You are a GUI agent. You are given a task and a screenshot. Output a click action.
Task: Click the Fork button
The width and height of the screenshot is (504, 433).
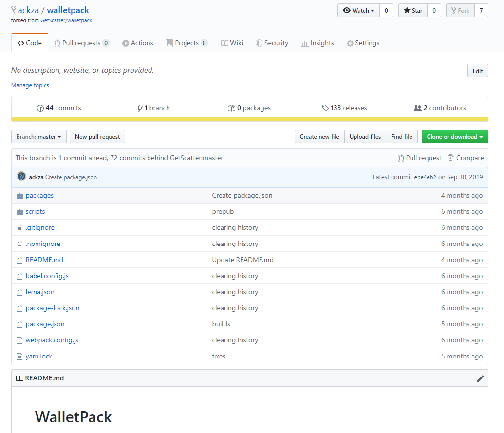(x=460, y=10)
